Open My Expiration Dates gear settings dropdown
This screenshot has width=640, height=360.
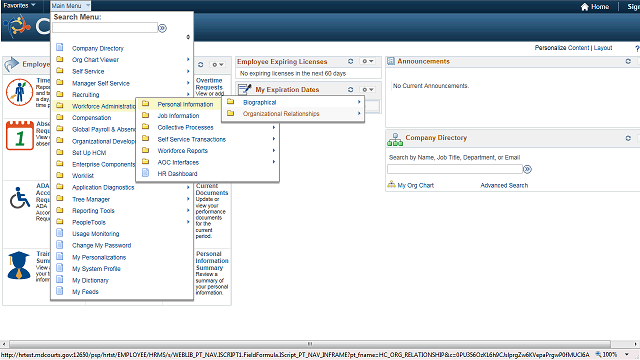point(367,89)
